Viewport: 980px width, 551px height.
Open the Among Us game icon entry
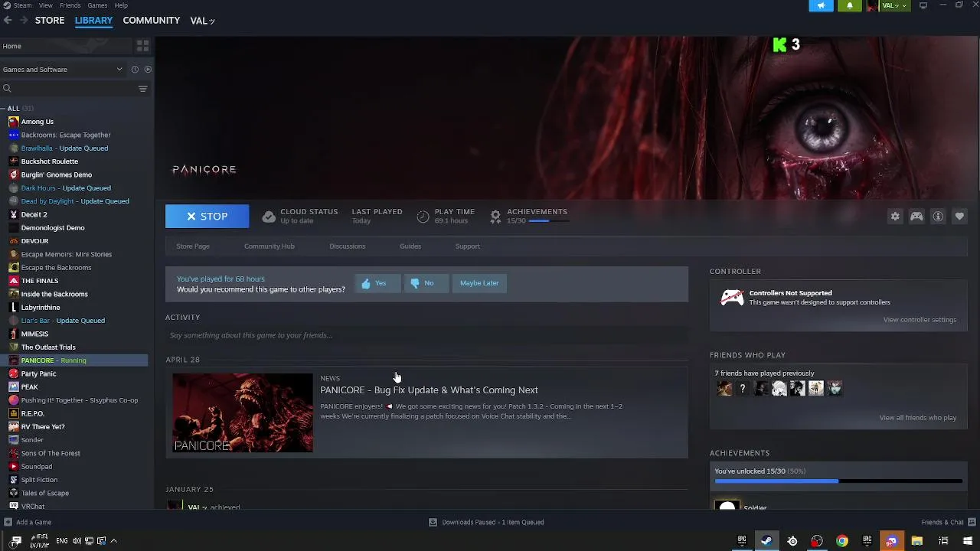click(13, 122)
